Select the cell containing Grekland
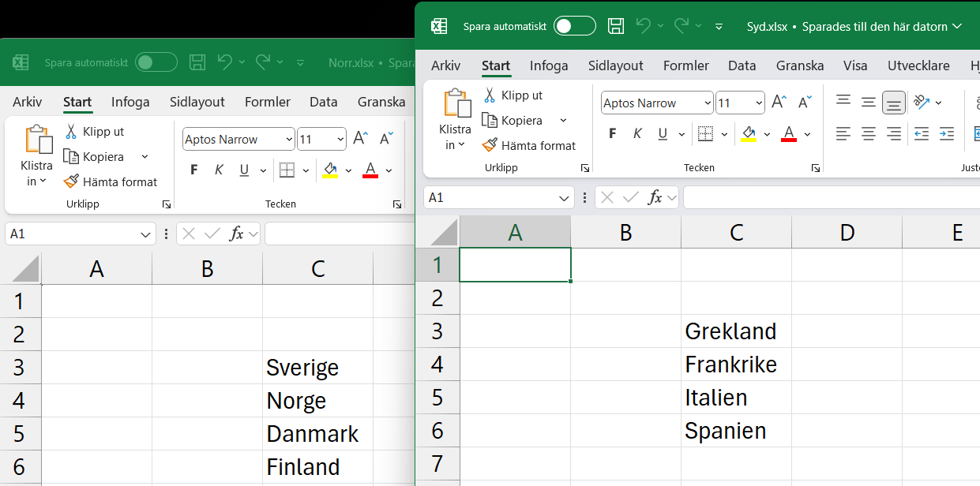The image size is (980, 486). click(x=736, y=331)
